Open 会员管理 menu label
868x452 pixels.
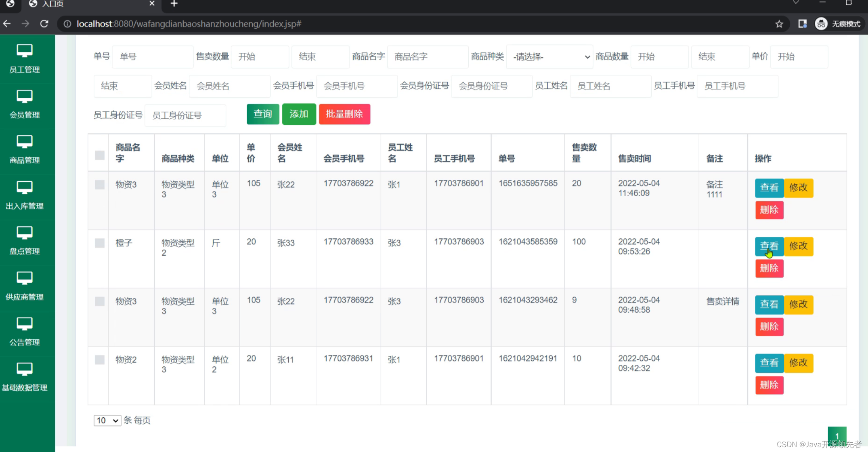tap(25, 115)
